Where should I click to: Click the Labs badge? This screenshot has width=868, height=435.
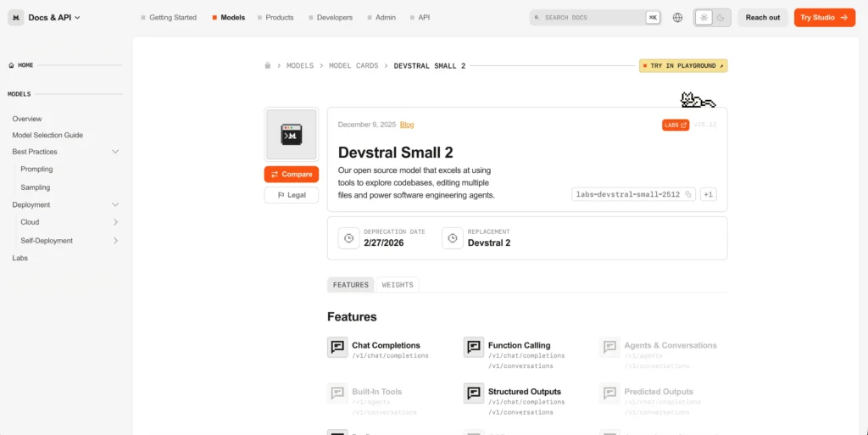coord(676,125)
